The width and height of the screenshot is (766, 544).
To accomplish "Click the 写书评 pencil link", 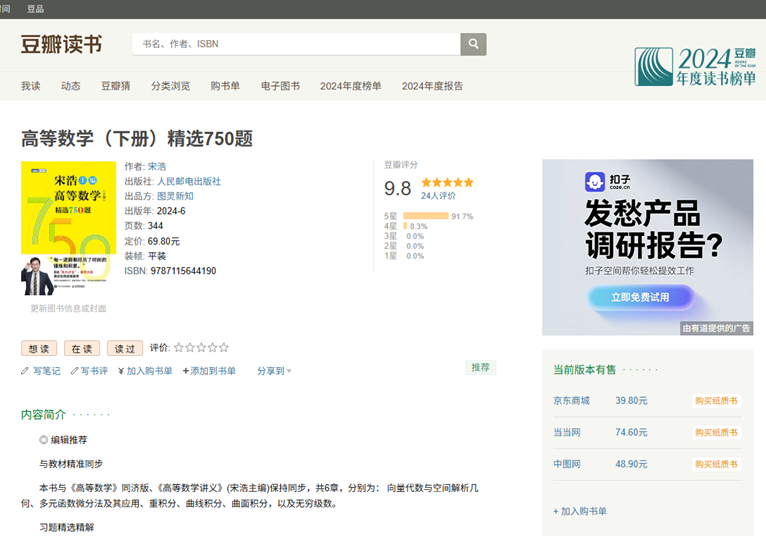I will point(89,371).
